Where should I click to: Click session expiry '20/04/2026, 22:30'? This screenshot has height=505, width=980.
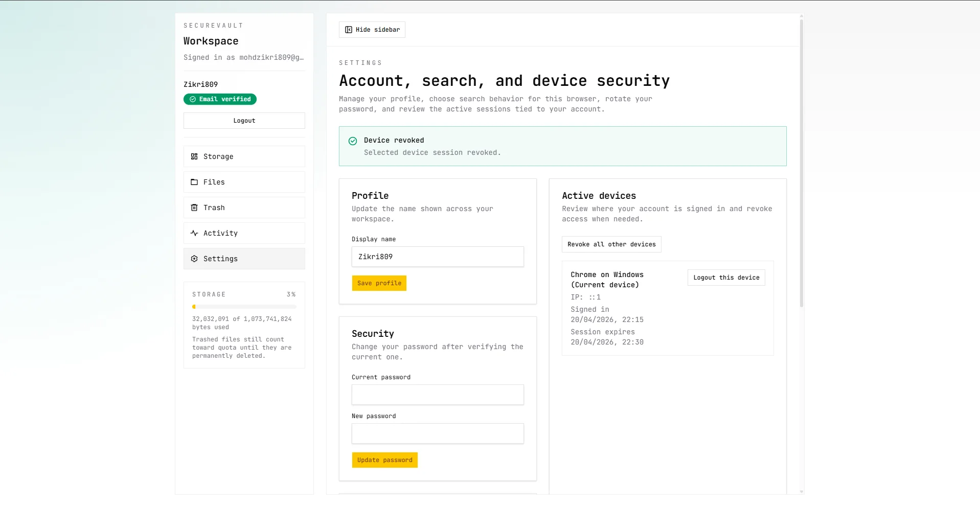607,342
